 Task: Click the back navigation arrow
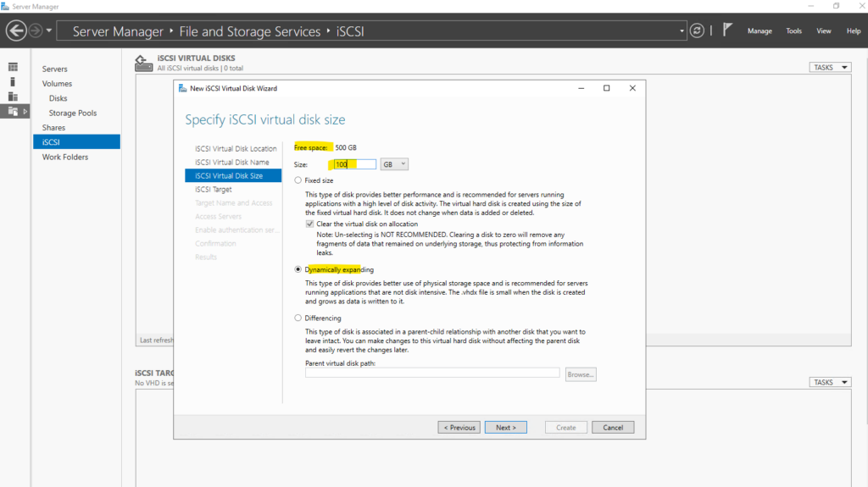[x=15, y=30]
